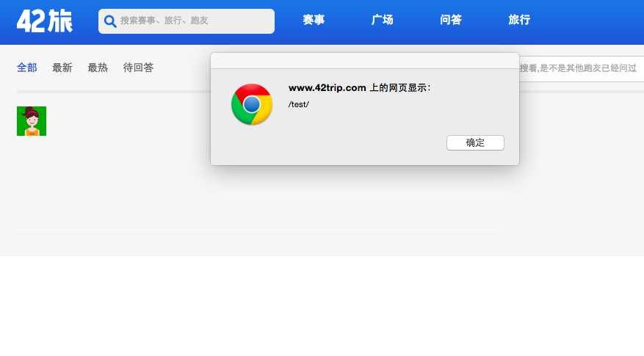The image size is (644, 356).
Task: Click the www.42trip.com 上的网页显示 heading
Action: pos(359,88)
